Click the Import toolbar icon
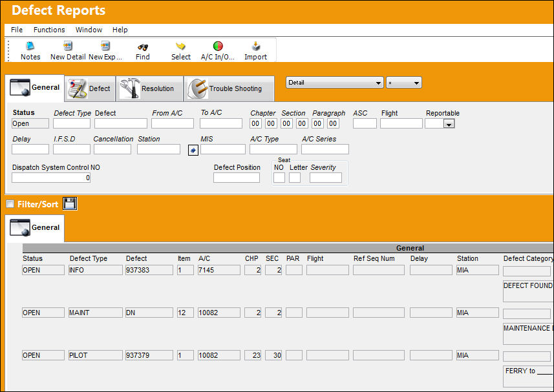The height and width of the screenshot is (392, 554). tap(255, 51)
